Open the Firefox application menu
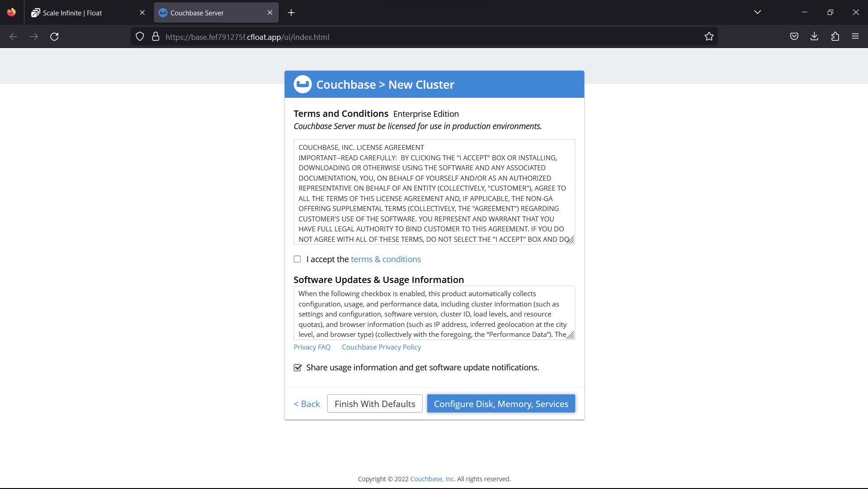The height and width of the screenshot is (489, 868). (855, 37)
